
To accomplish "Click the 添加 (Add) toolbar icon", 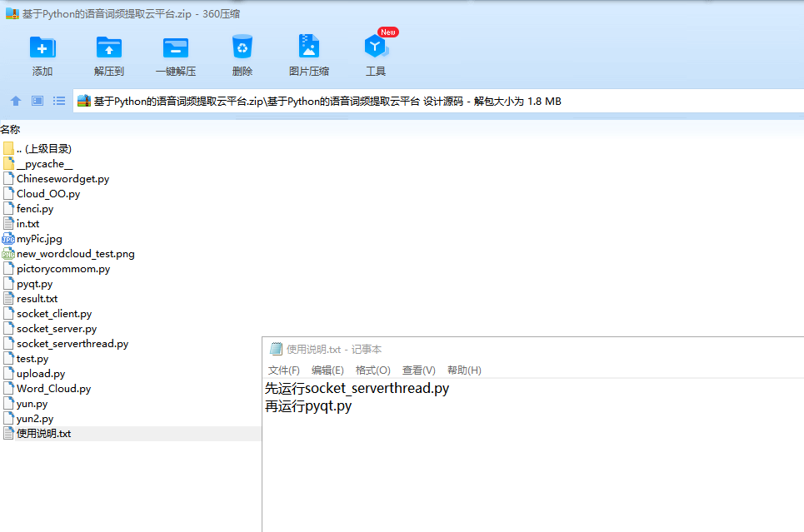I will (42, 48).
